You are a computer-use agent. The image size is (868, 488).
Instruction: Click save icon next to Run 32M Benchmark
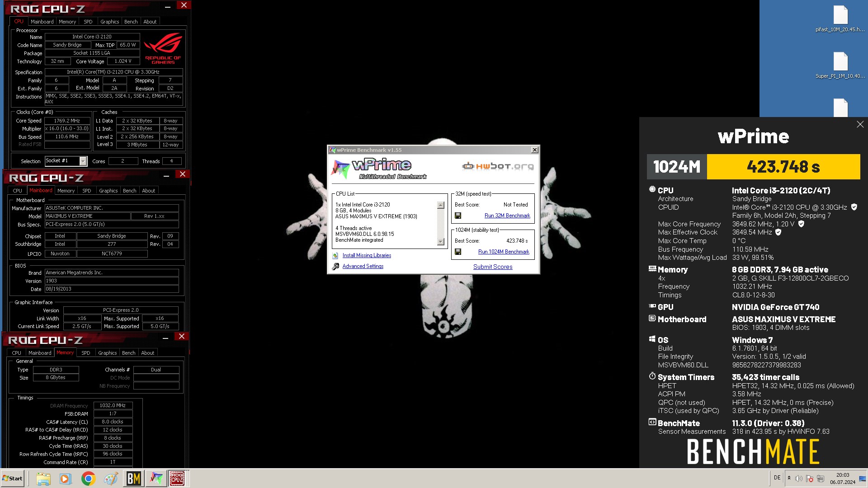click(x=458, y=216)
